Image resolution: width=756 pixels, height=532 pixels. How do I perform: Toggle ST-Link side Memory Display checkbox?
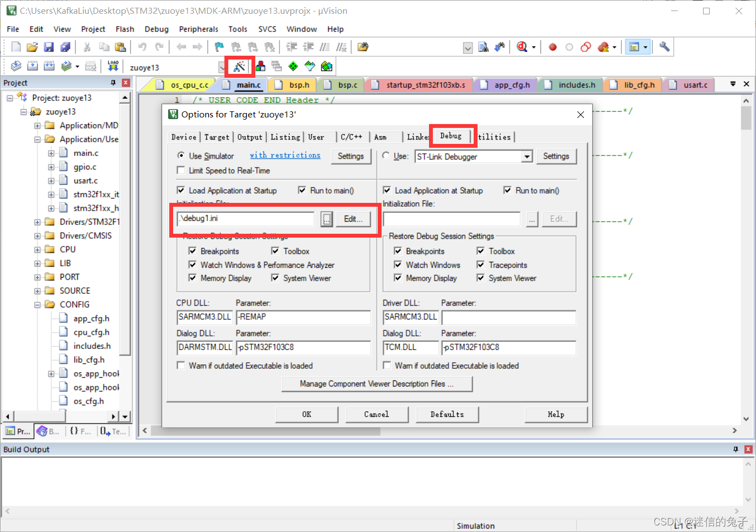[x=398, y=278]
